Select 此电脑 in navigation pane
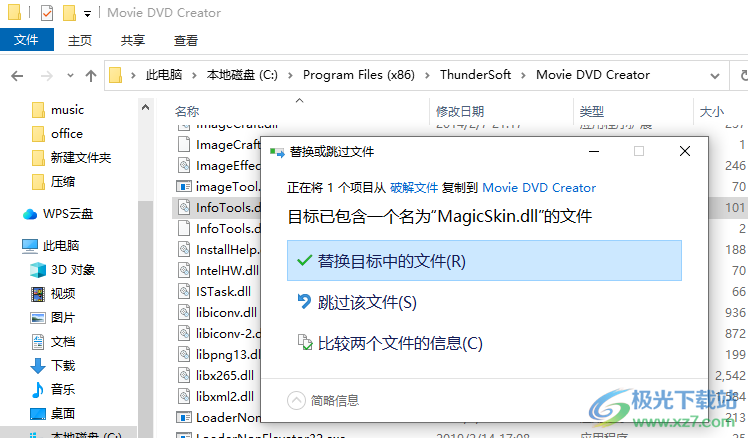 click(x=60, y=246)
